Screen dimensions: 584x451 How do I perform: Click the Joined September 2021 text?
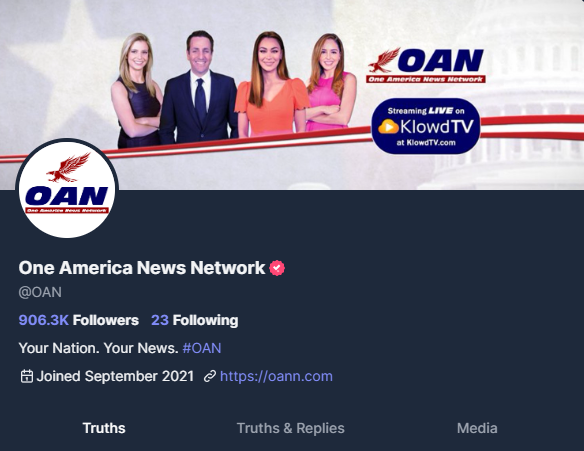point(115,376)
